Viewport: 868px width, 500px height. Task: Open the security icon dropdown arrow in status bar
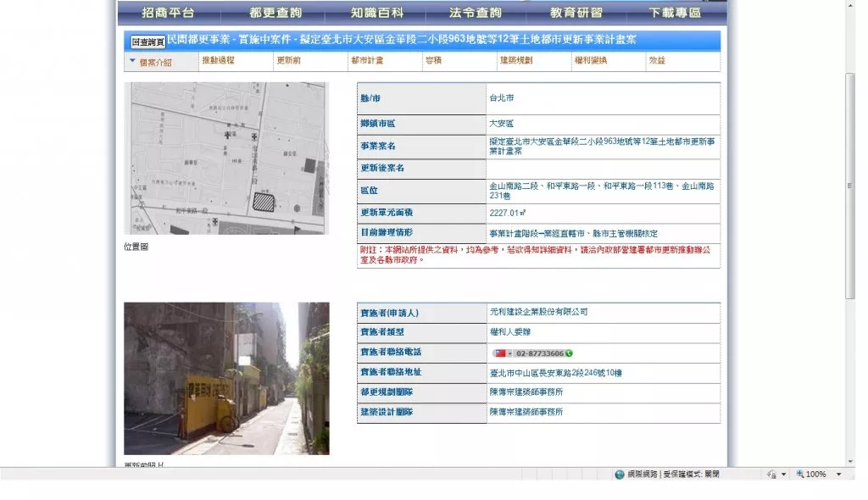[783, 475]
